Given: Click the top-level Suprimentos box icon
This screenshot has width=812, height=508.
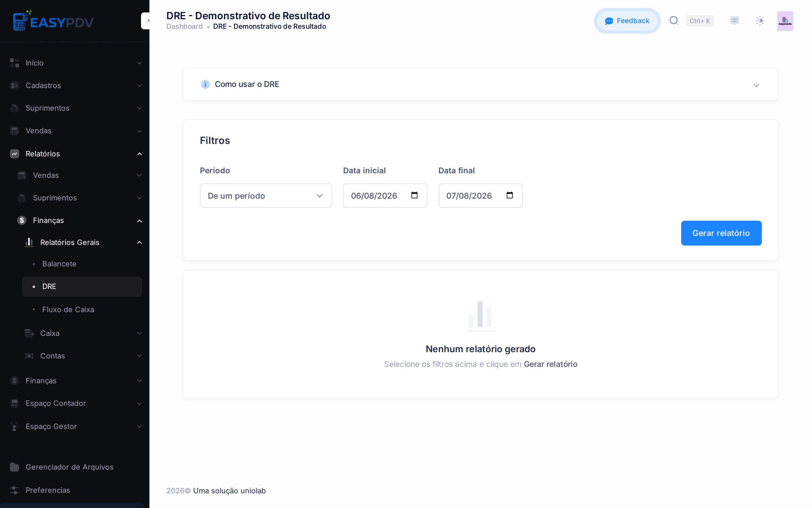Looking at the screenshot, I should point(14,108).
